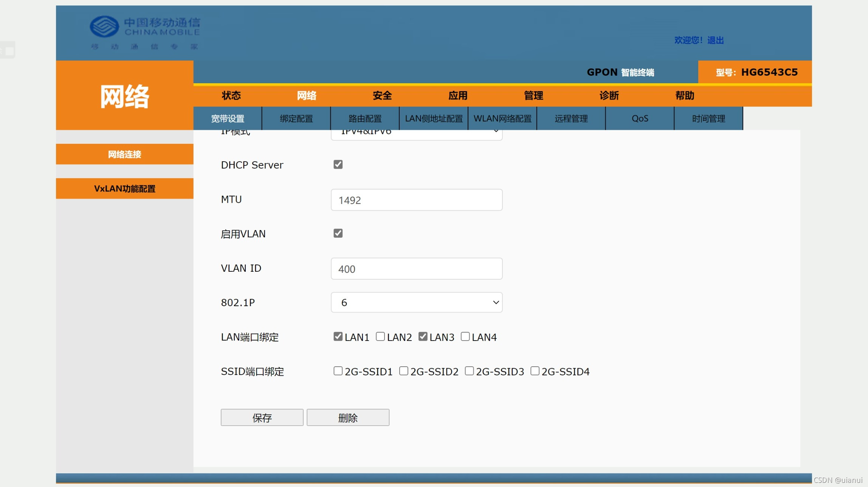Disable the 启用VLAN checkbox

tap(338, 233)
